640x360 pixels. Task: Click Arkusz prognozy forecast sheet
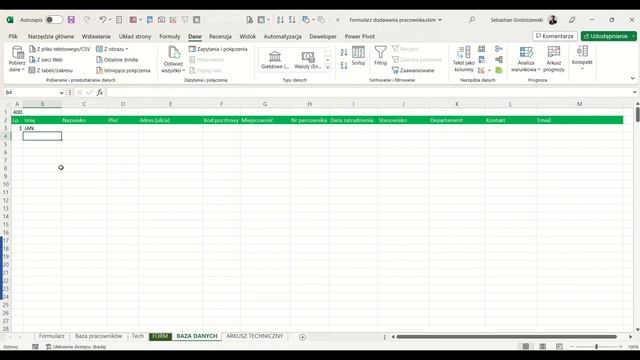pos(554,59)
